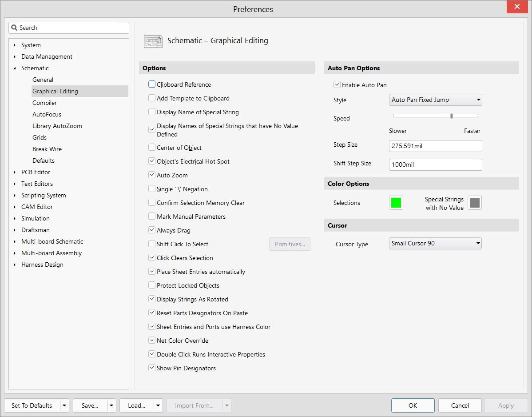532x417 pixels.
Task: Toggle Place Sheet Entries automatically
Action: (152, 271)
